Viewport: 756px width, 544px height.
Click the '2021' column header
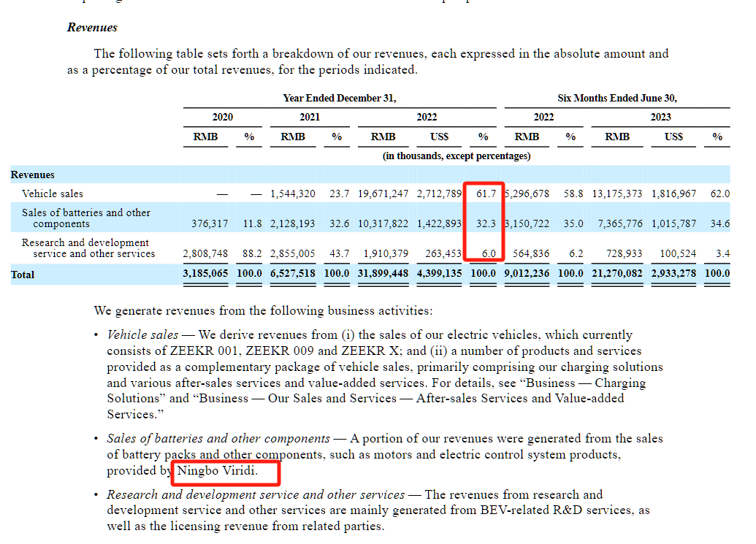point(310,117)
